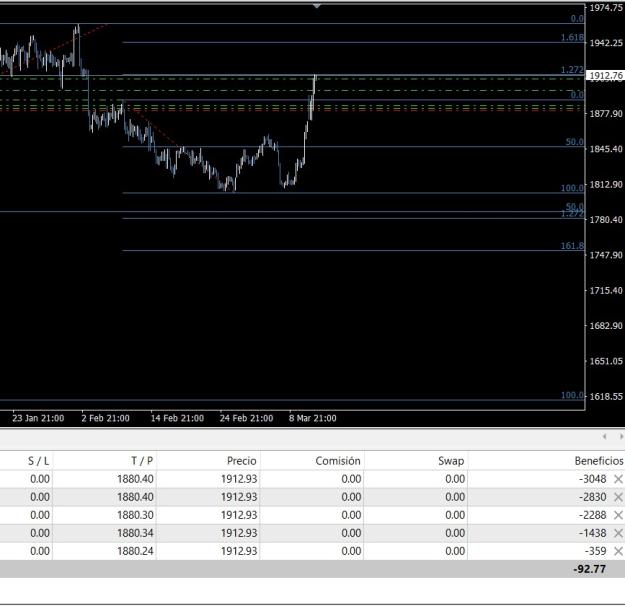Sort by Swap column header

point(451,461)
